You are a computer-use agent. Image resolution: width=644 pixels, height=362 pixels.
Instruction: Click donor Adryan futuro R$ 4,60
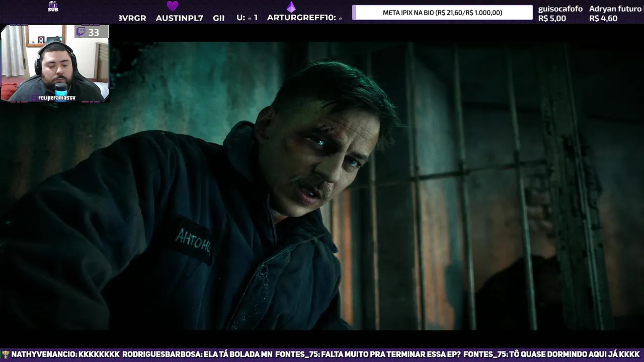pyautogui.click(x=615, y=14)
